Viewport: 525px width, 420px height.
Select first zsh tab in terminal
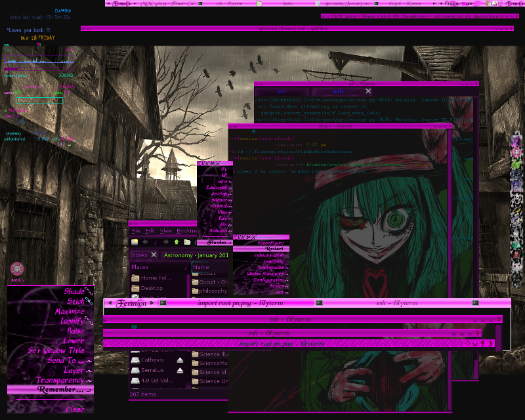click(282, 91)
